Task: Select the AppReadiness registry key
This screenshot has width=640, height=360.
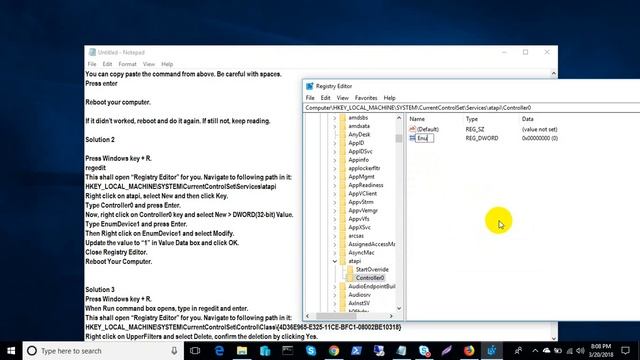Action: pos(366,185)
